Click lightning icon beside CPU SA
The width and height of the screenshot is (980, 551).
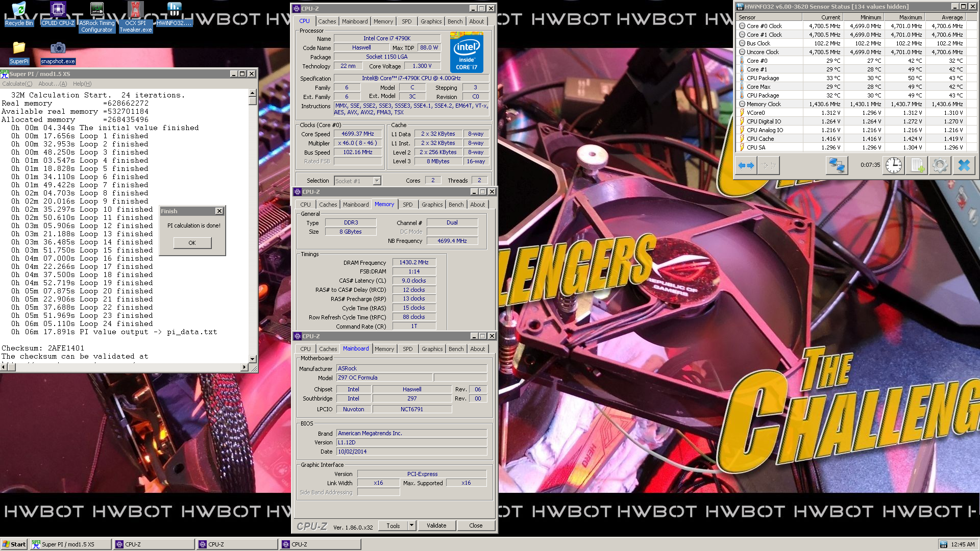click(742, 147)
